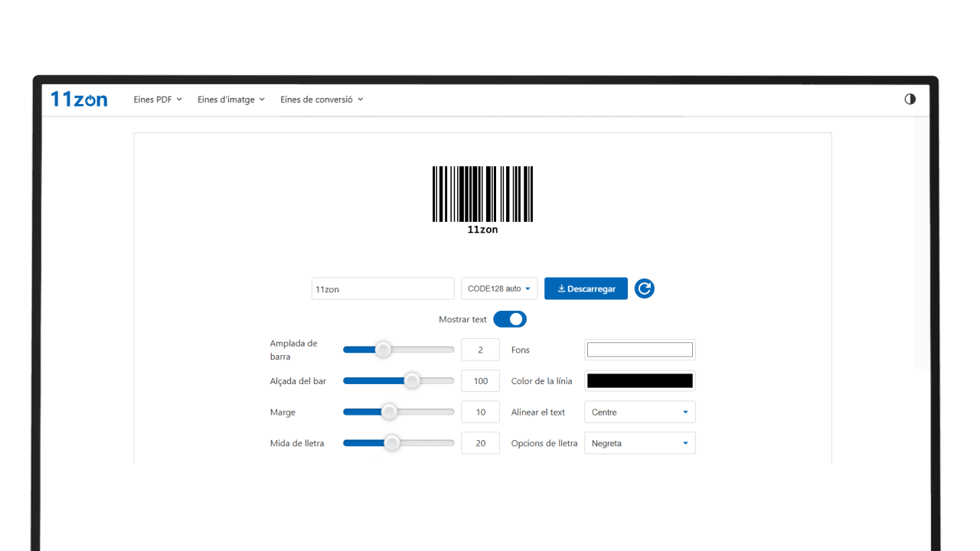
Task: Click the generated barcode image
Action: point(482,201)
